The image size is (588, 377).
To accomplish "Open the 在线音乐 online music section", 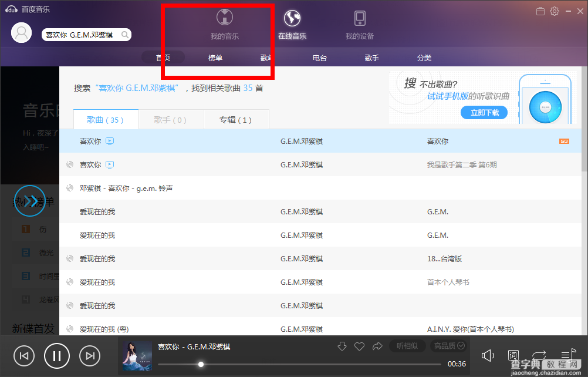I will [x=292, y=25].
